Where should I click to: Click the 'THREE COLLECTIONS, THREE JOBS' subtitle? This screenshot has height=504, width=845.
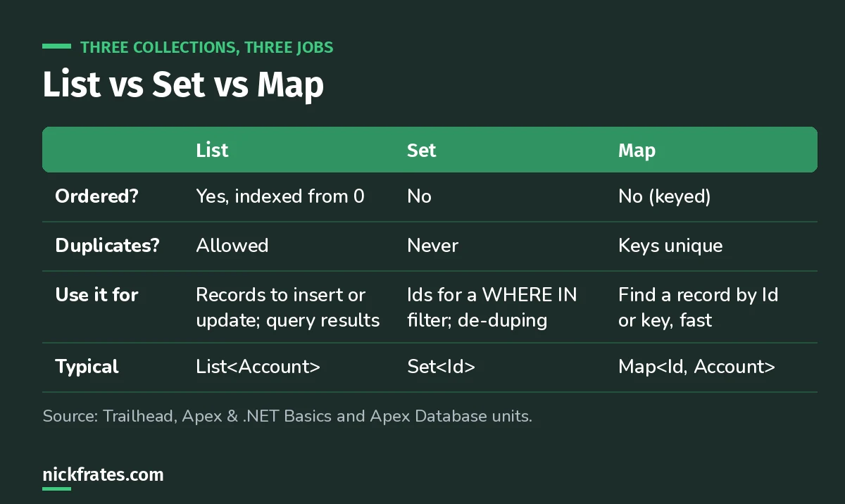(x=206, y=48)
